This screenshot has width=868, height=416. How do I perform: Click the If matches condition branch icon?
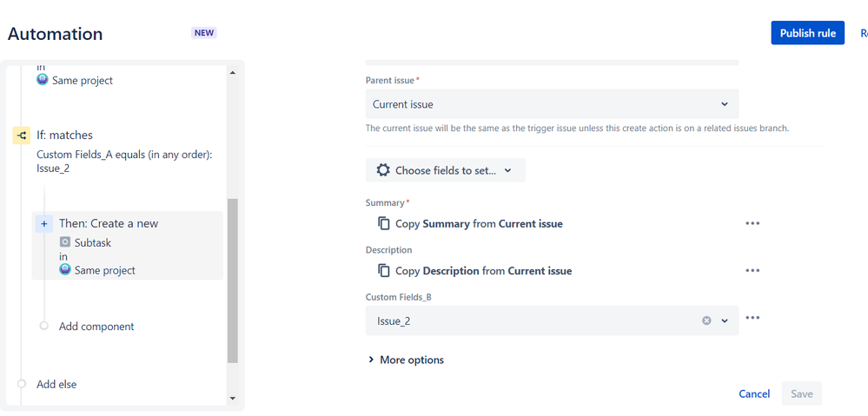coord(22,135)
